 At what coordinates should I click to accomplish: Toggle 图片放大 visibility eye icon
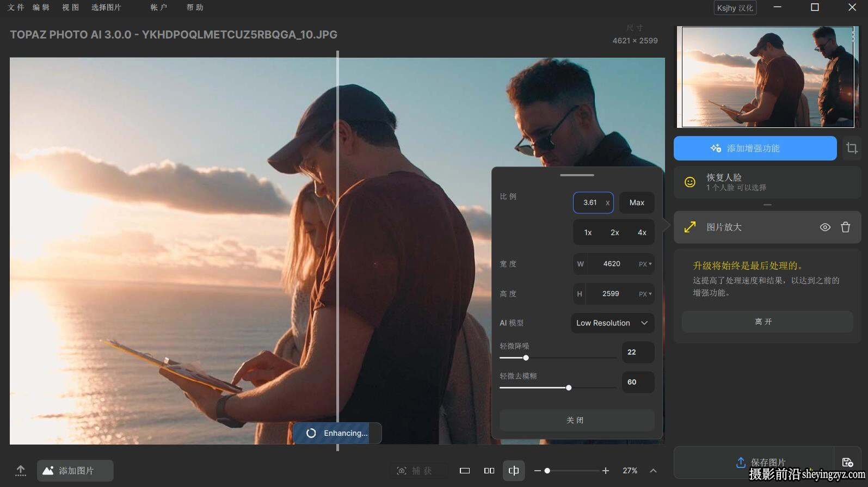[x=825, y=227]
